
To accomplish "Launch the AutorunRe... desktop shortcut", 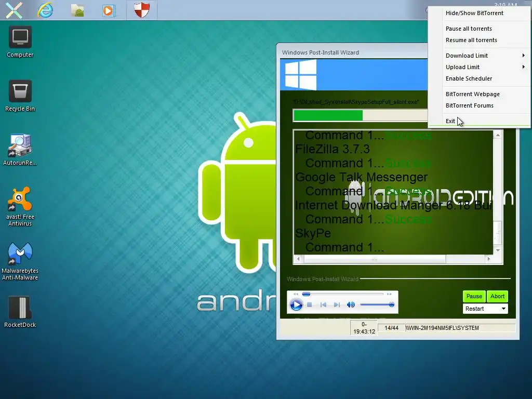I will (x=20, y=150).
